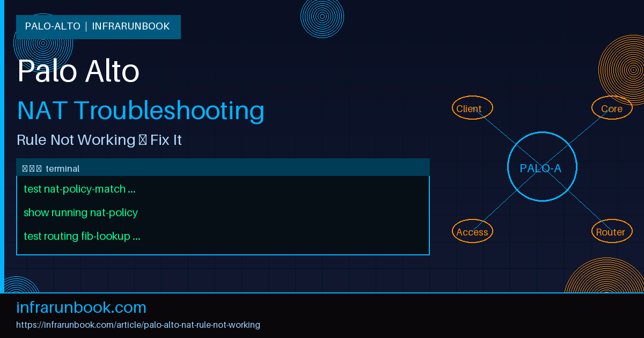Expand the 'test routing fib-lookup ...' command
Image resolution: width=644 pixels, height=338 pixels.
(x=82, y=236)
